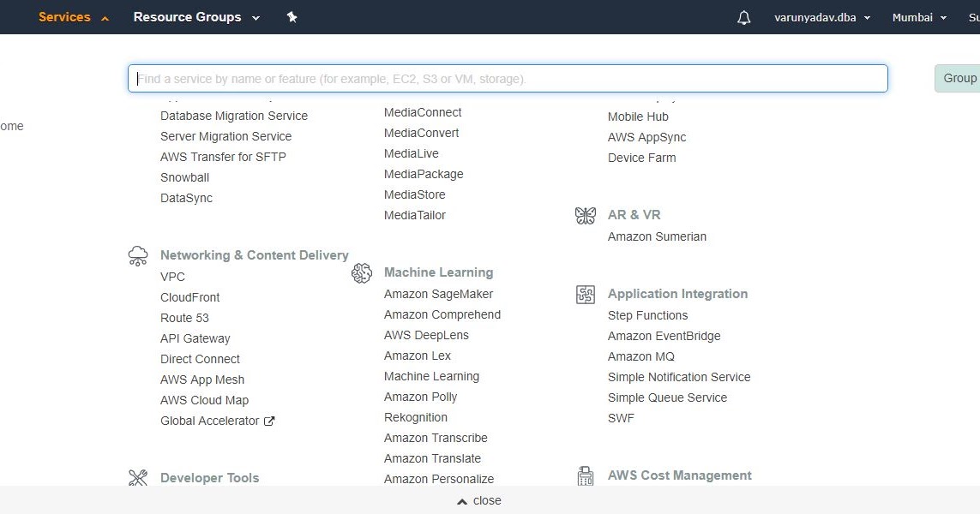Open the Database Migration Service link
The width and height of the screenshot is (980, 514).
coord(234,116)
